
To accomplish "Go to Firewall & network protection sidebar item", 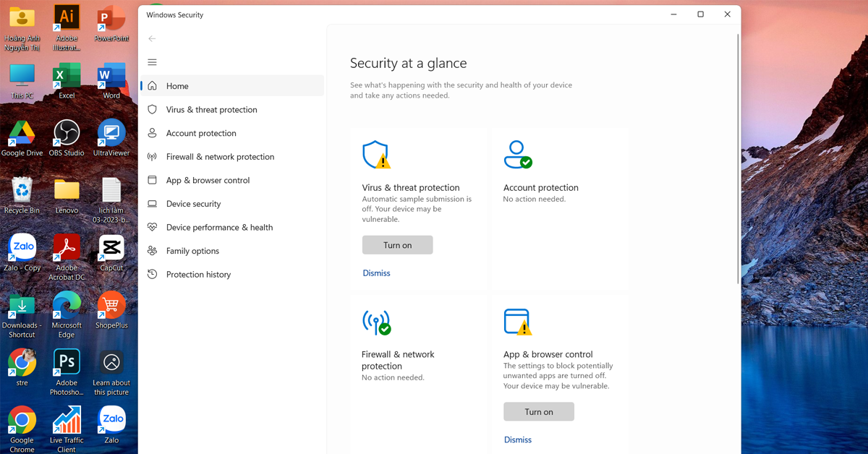I will pos(220,157).
